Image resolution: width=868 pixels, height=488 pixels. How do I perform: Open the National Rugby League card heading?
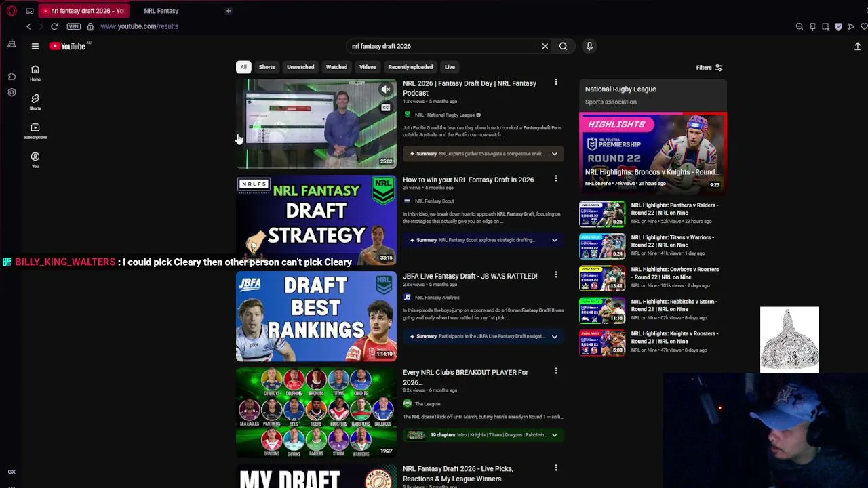click(x=620, y=89)
